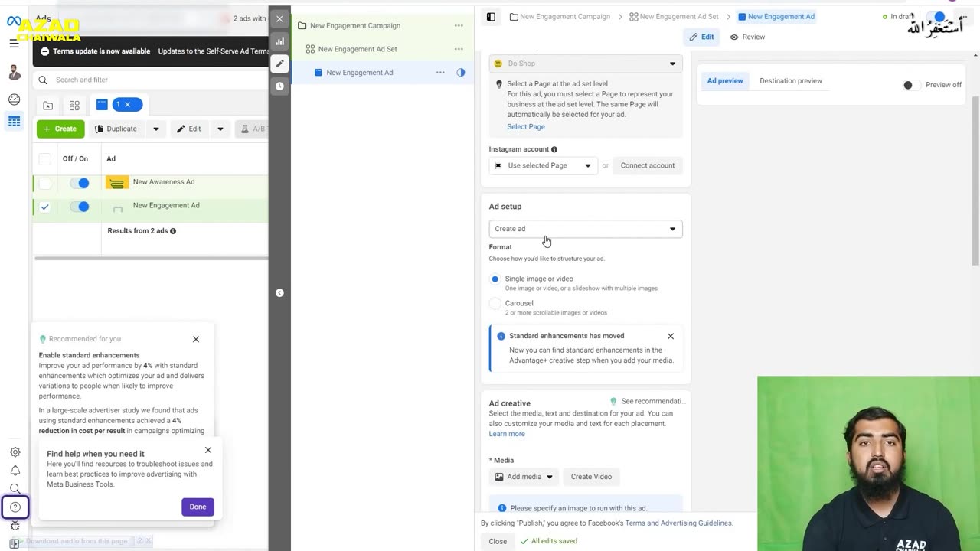Open More options for New Engagement Ad
Image resolution: width=980 pixels, height=551 pixels.
440,72
